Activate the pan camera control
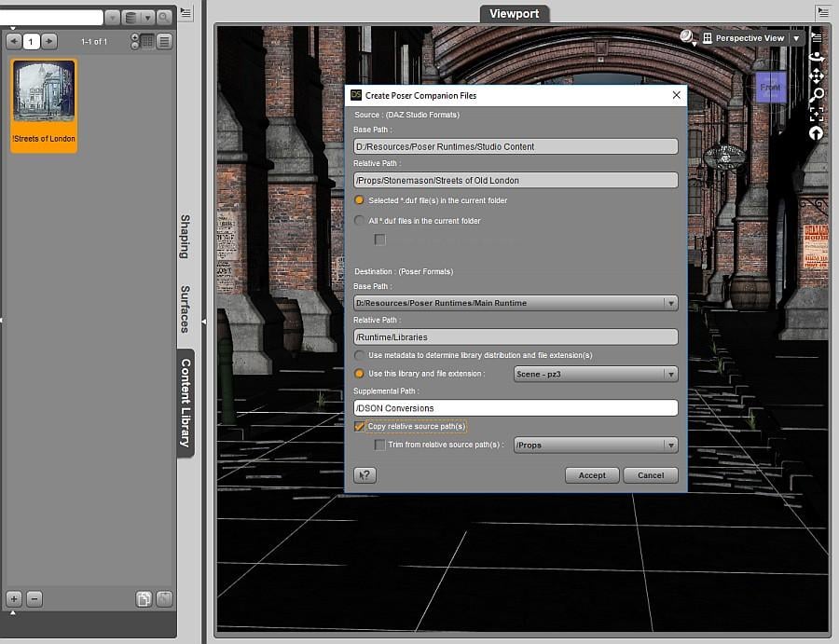 pyautogui.click(x=816, y=75)
